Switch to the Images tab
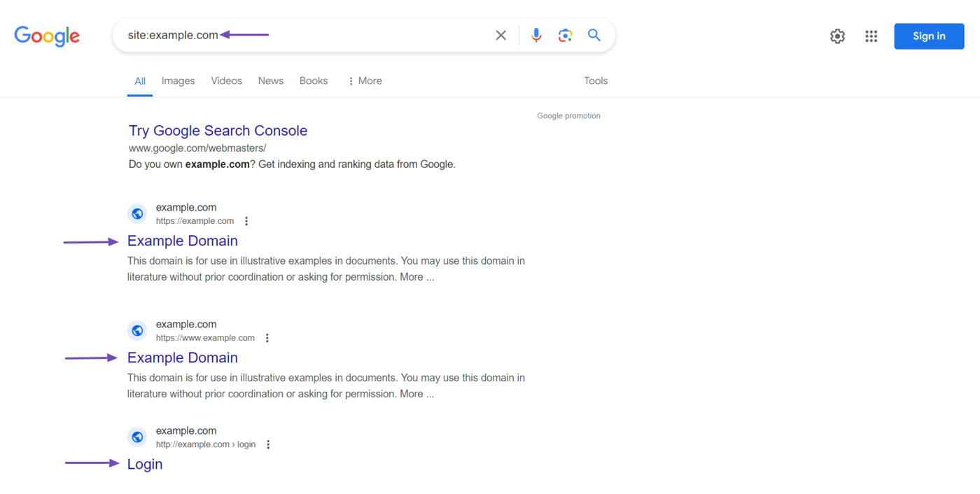 click(x=178, y=81)
